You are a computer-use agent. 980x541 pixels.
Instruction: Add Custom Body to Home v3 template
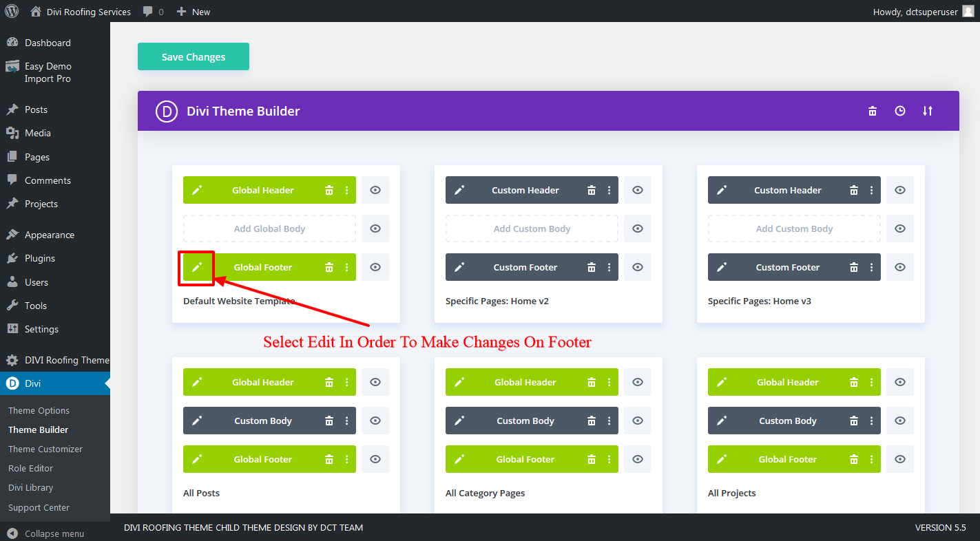pyautogui.click(x=794, y=229)
